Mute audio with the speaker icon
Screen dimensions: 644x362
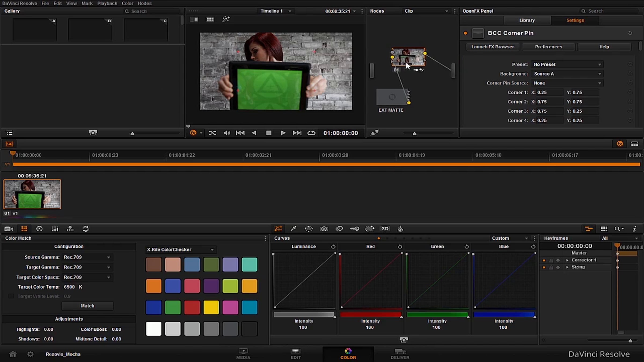click(x=227, y=133)
